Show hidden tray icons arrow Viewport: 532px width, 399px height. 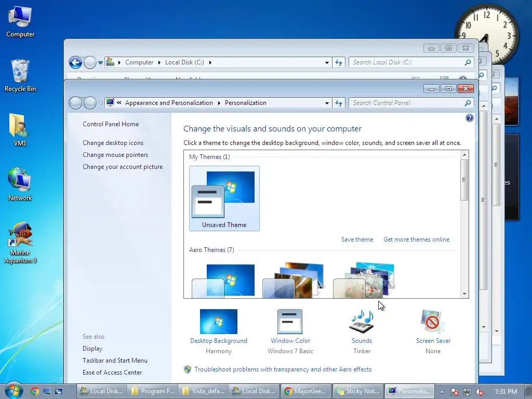(x=442, y=392)
